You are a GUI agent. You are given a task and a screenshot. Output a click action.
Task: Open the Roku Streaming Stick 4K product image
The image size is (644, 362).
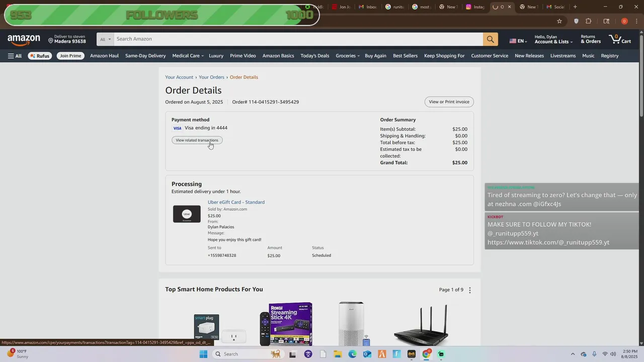click(286, 324)
